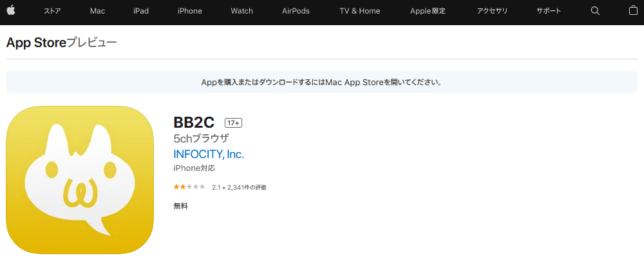Click the 17+ age rating badge
The width and height of the screenshot is (644, 258).
[233, 123]
